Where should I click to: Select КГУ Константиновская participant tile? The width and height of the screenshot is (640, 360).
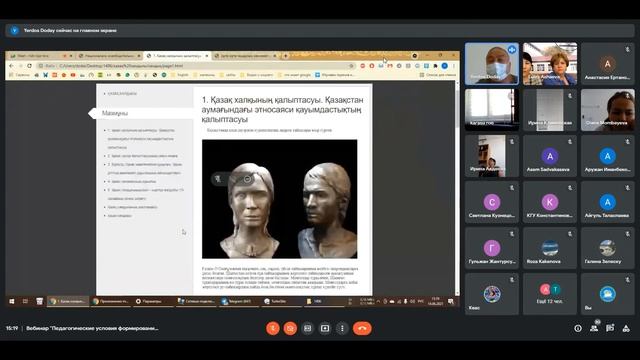click(550, 202)
